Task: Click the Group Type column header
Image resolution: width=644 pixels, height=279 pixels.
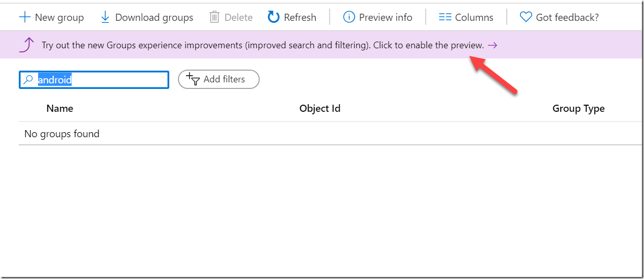Action: click(x=578, y=108)
